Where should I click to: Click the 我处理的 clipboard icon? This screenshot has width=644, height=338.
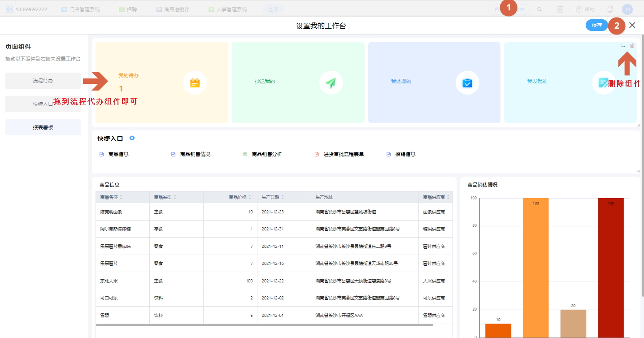[467, 83]
